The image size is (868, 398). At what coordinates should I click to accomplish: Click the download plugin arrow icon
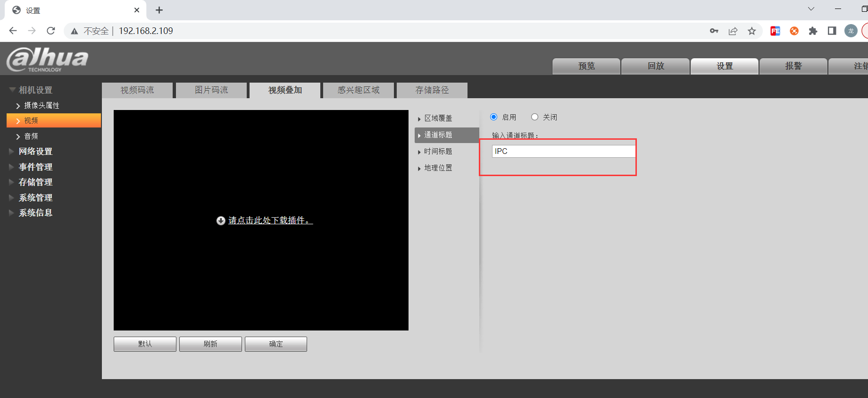[x=220, y=220]
